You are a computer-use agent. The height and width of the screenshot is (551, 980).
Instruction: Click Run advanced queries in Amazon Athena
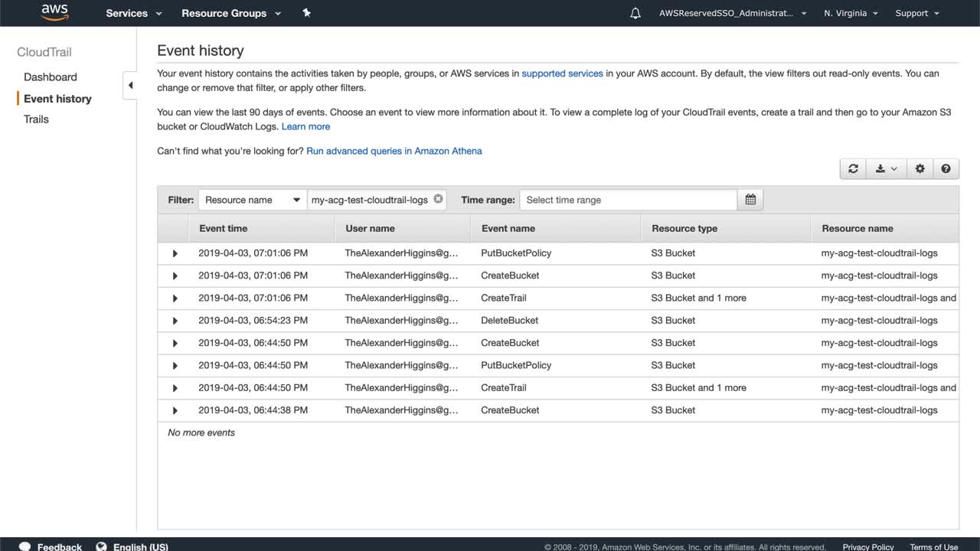[394, 151]
